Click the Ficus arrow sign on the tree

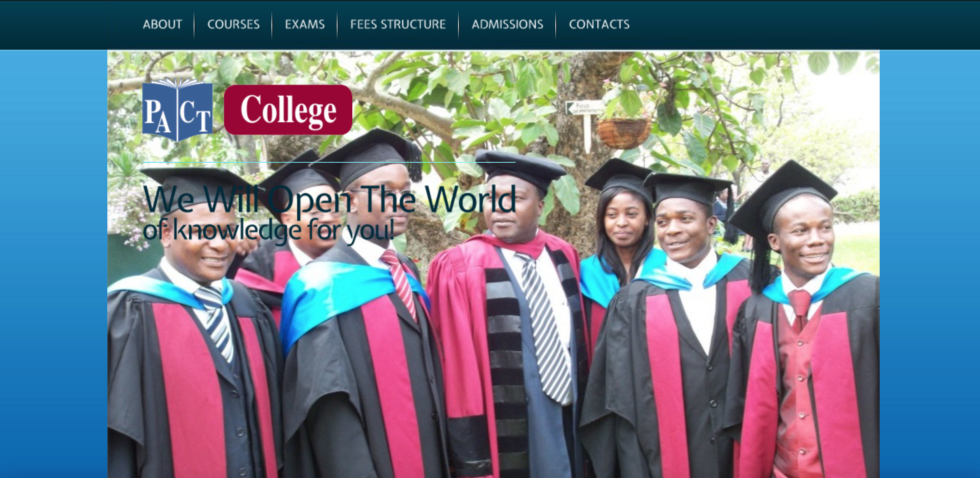tap(583, 108)
